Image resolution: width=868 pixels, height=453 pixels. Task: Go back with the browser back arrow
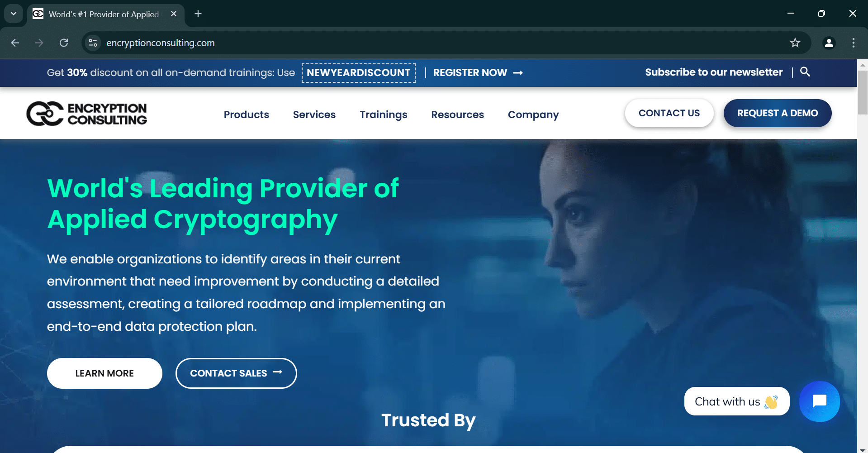15,43
